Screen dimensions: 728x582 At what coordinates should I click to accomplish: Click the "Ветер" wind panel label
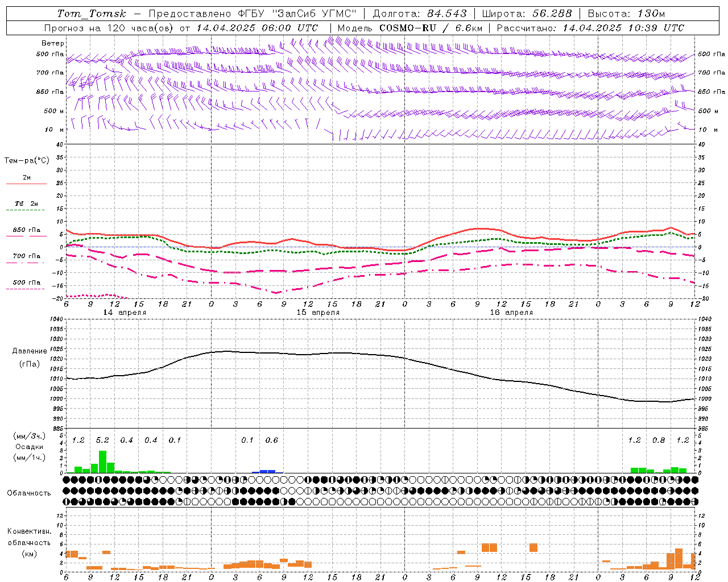click(x=53, y=43)
